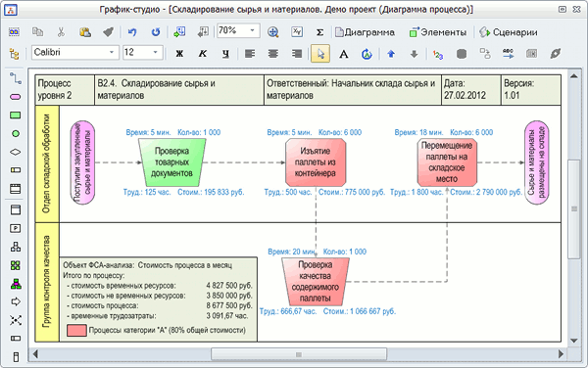The width and height of the screenshot is (588, 368).
Task: Click the grey arrow export icon
Action: (x=203, y=31)
